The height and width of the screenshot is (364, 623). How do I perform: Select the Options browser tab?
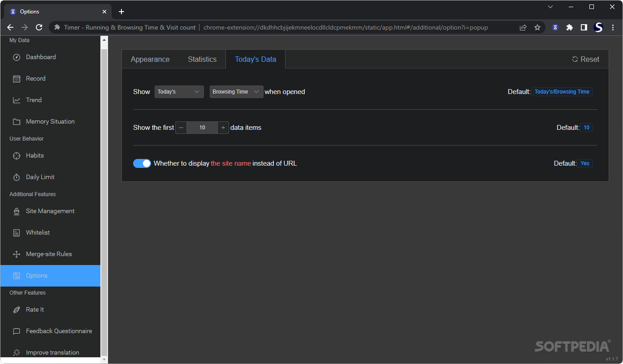(58, 12)
